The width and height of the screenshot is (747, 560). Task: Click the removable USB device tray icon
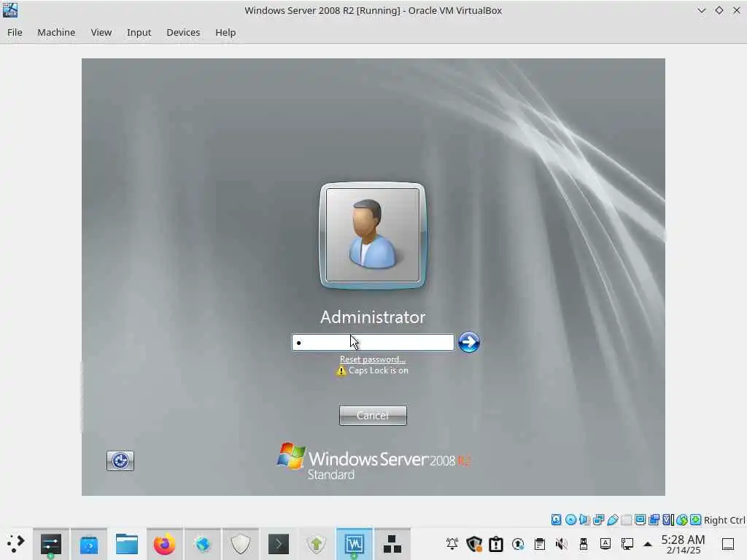pos(584,544)
